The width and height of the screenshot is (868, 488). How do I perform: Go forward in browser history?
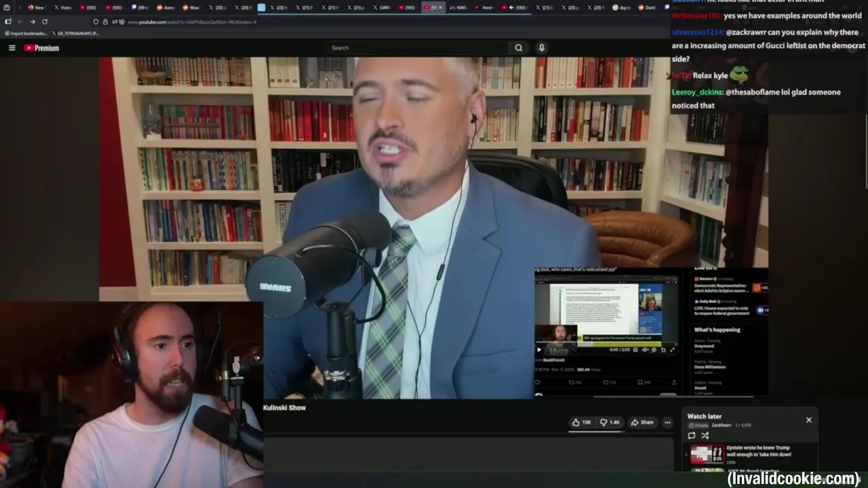coord(33,22)
